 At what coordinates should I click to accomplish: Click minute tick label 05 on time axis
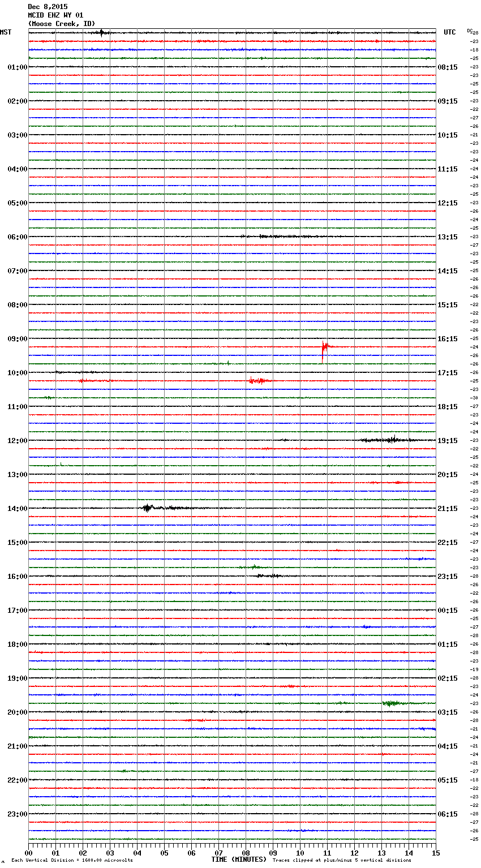coord(164,853)
